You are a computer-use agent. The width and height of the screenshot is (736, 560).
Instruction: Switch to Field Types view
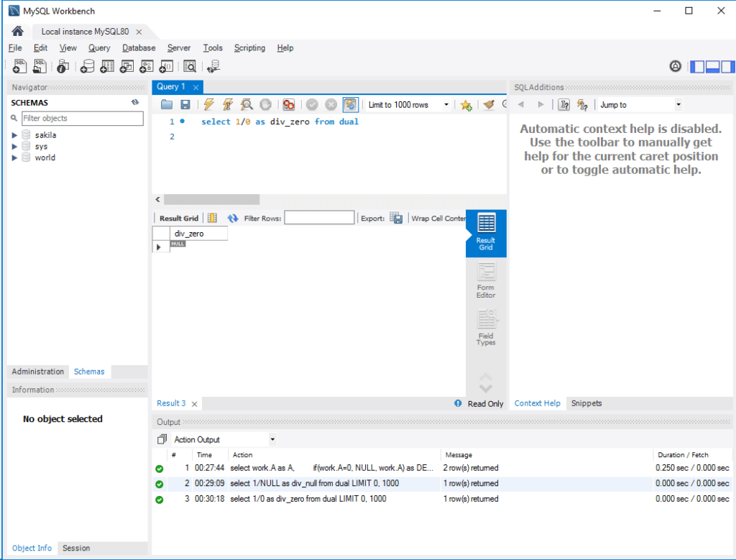(x=486, y=327)
